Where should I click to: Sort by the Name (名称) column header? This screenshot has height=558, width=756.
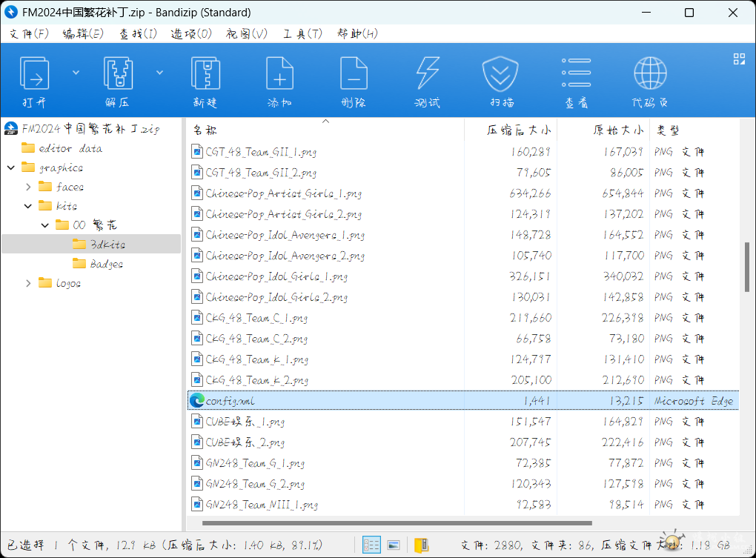[x=325, y=130]
